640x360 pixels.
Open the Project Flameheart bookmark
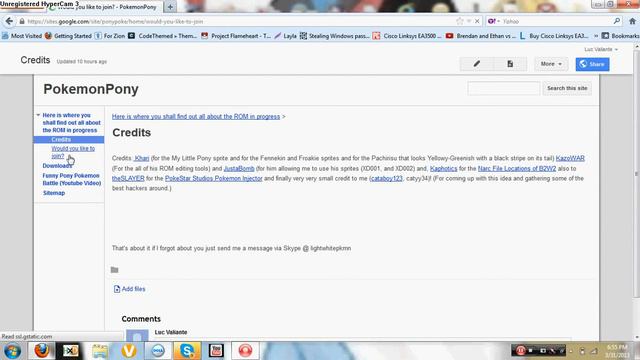tap(236, 36)
